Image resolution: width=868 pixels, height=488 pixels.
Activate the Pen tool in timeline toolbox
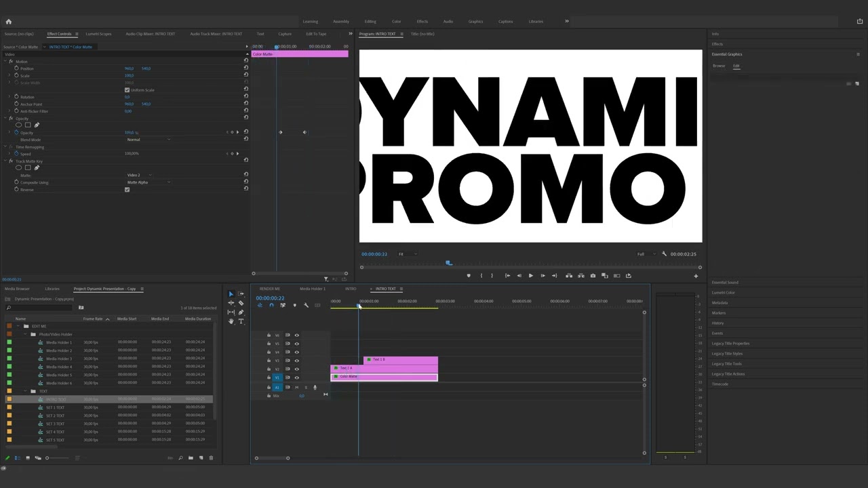point(241,312)
